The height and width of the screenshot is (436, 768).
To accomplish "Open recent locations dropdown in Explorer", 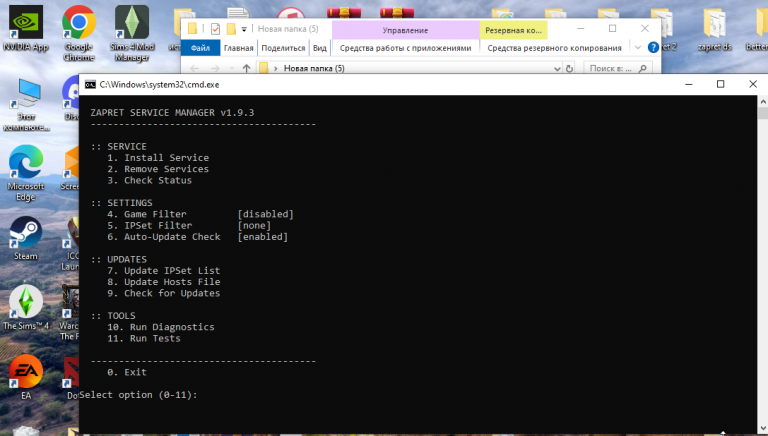I will pyautogui.click(x=232, y=69).
